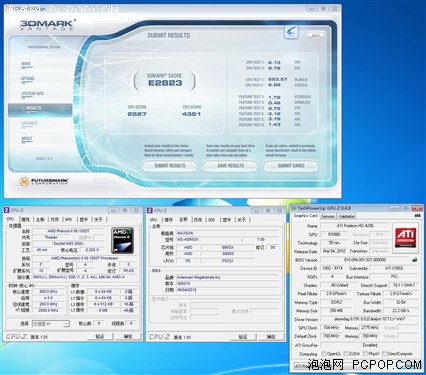Click the American Megatrends BIOS brand field
426x375 pixels.
pyautogui.click(x=227, y=277)
